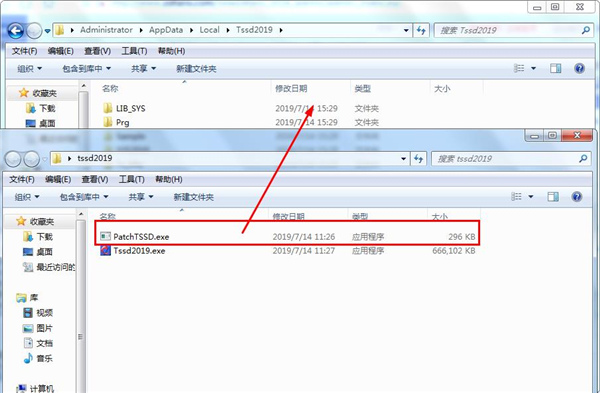Click 收藏夹 in back window sidebar
The height and width of the screenshot is (393, 600).
pyautogui.click(x=38, y=93)
